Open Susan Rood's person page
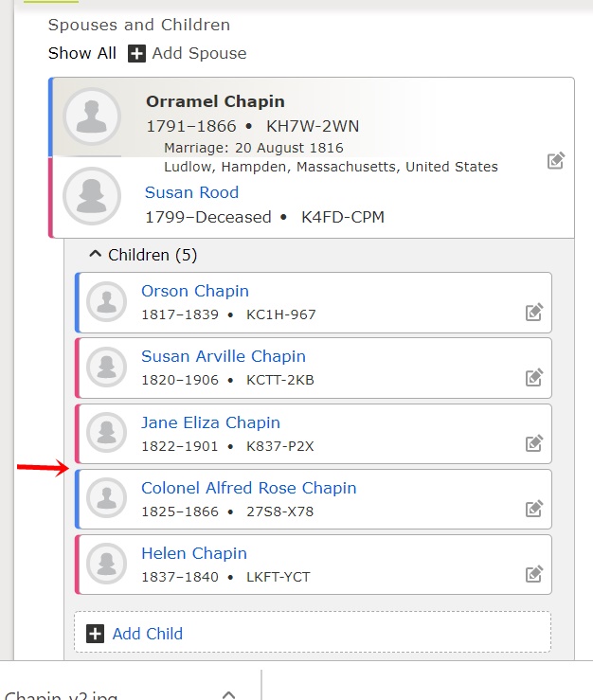Viewport: 593px width, 700px height. click(191, 192)
